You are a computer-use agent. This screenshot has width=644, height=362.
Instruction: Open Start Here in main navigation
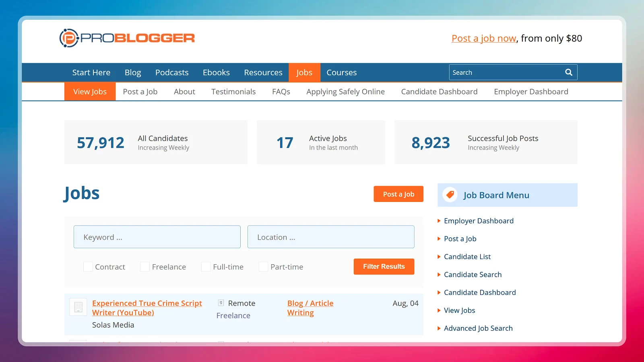pos(91,72)
